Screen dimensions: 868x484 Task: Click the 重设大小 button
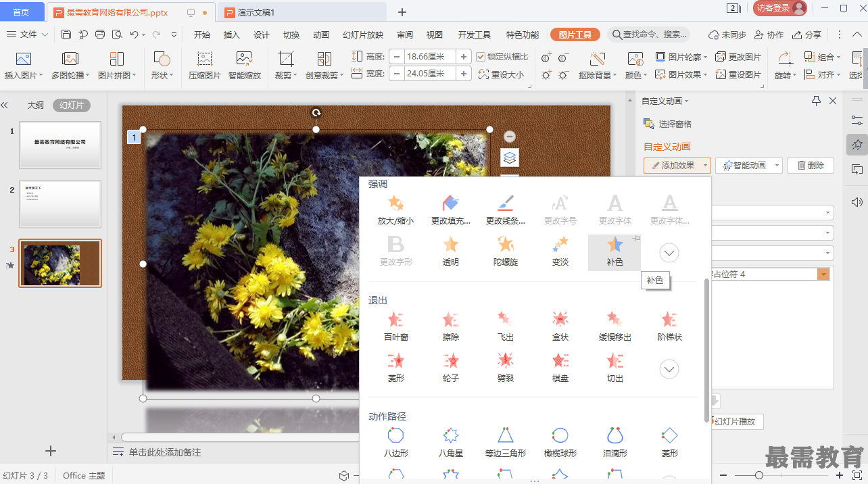501,75
